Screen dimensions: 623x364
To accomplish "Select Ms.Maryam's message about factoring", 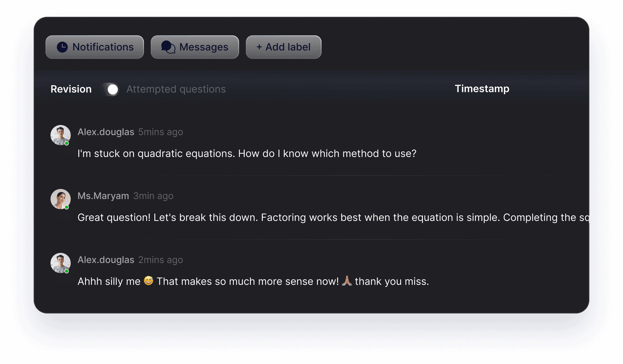I will pos(309,217).
